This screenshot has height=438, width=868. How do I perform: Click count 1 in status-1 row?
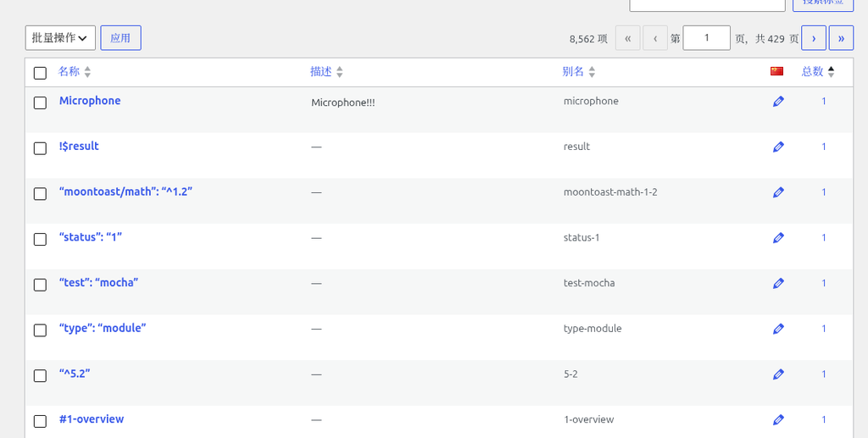coord(824,238)
